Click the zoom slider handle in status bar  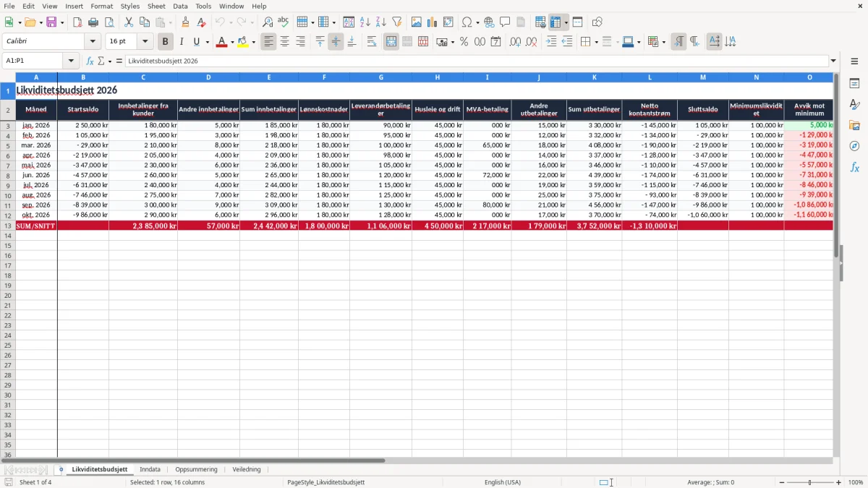[x=810, y=482]
